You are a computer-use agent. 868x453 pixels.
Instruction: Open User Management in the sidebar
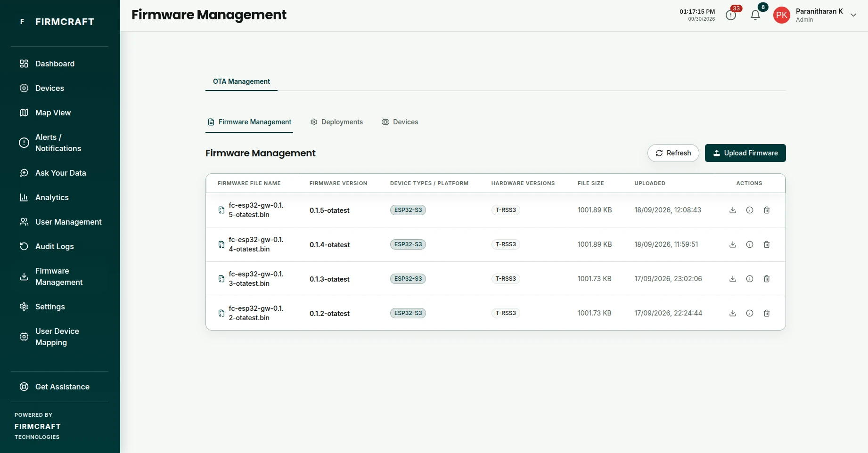point(59,222)
